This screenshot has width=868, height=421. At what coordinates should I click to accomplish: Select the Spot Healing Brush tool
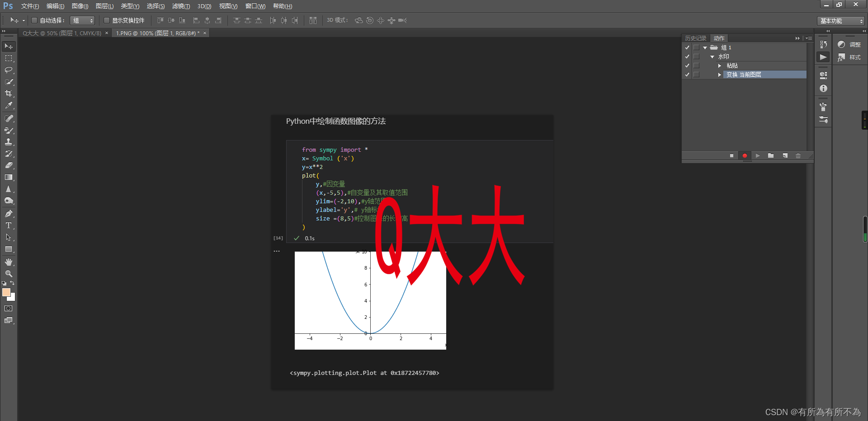click(9, 118)
